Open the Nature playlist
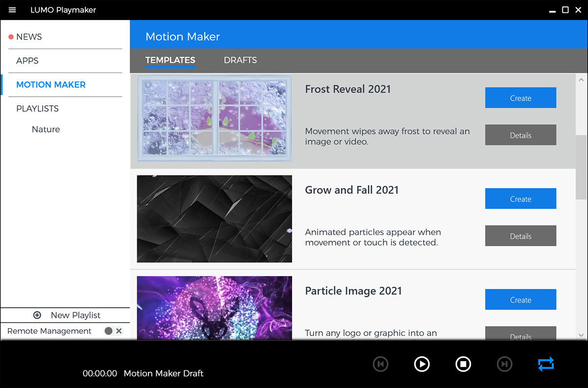588x388 pixels. pos(46,129)
